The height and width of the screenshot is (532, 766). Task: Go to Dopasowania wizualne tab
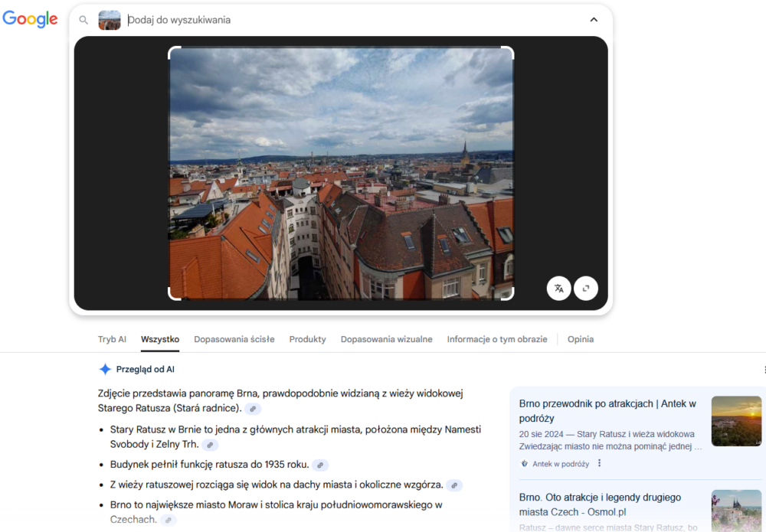click(386, 339)
